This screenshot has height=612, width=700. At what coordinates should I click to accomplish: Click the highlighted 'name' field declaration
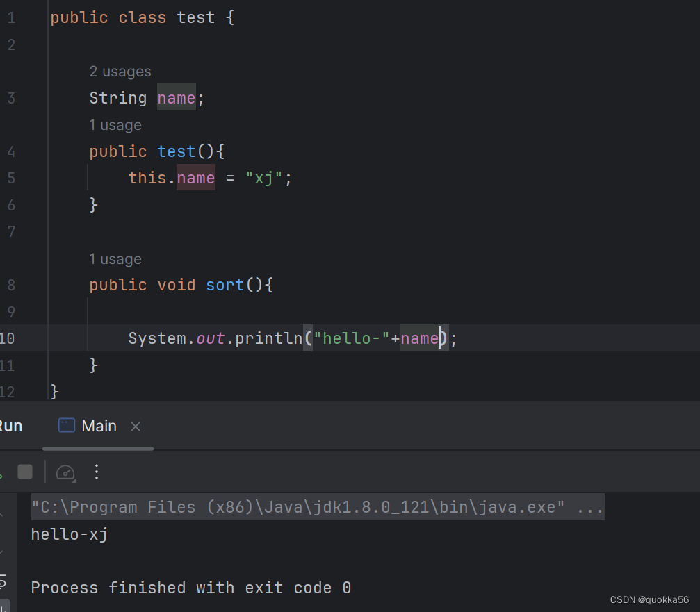tap(177, 98)
